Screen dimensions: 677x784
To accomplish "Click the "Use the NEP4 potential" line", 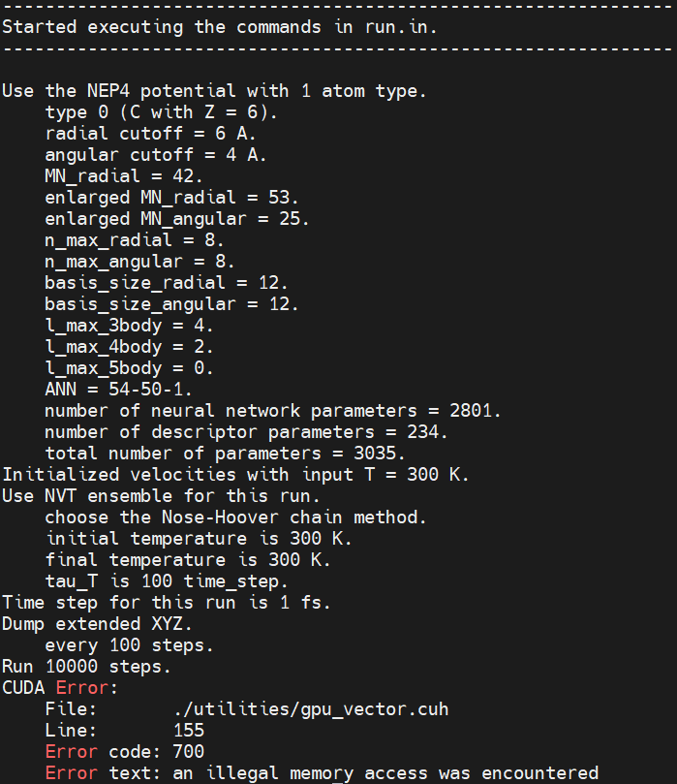I will point(214,91).
